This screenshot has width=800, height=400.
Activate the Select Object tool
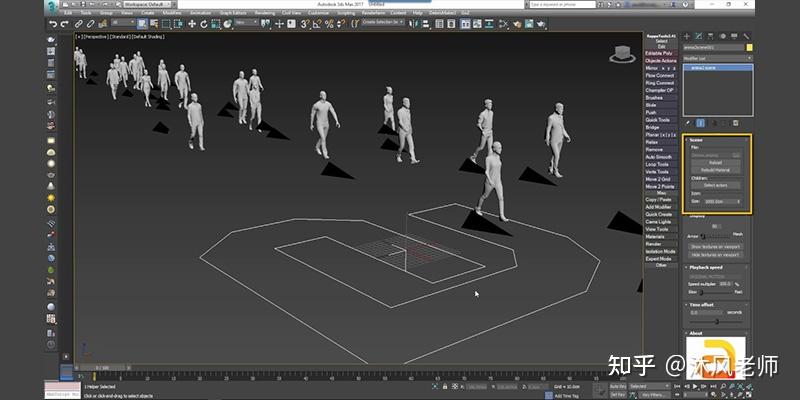tap(142, 23)
